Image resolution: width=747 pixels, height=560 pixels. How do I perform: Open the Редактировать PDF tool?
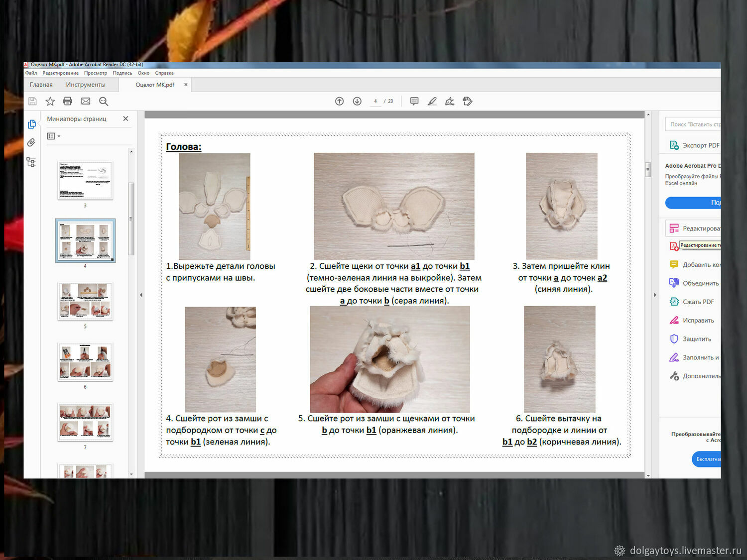point(693,228)
